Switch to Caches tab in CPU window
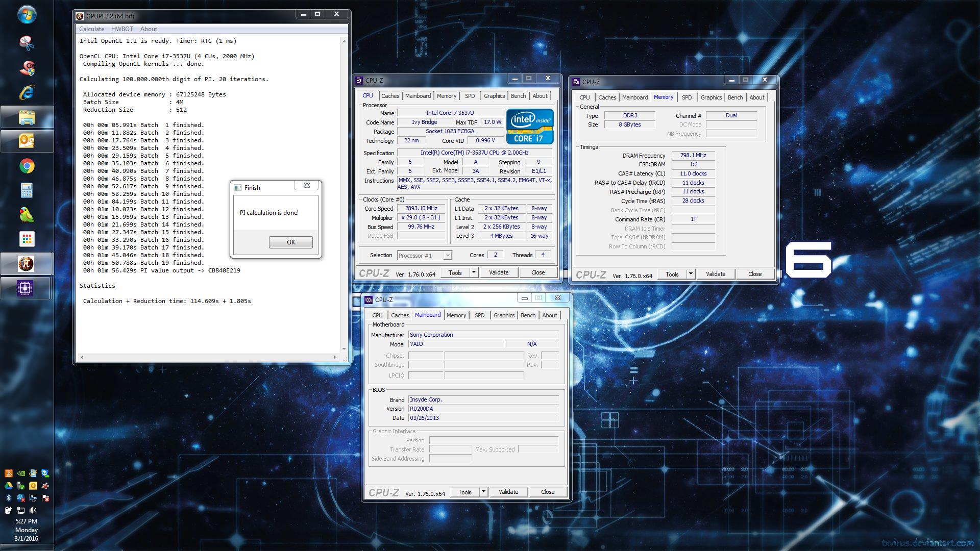Screen dimensions: 980x551 [x=390, y=96]
